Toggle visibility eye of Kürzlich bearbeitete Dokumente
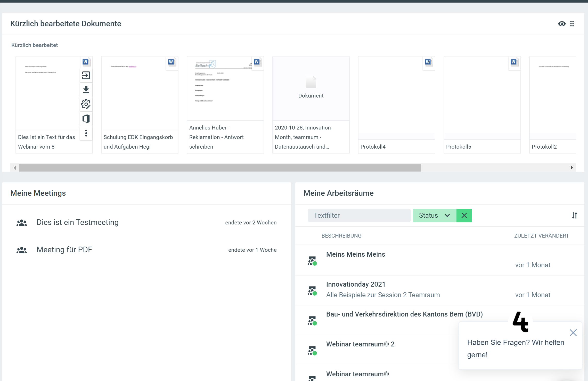Viewport: 588px width, 381px height. (562, 24)
